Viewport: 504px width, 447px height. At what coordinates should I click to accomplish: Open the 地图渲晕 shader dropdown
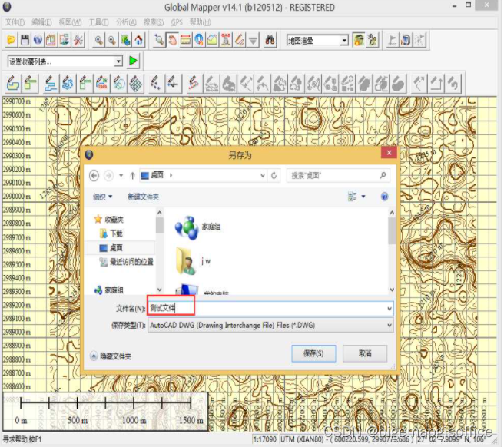[x=344, y=40]
